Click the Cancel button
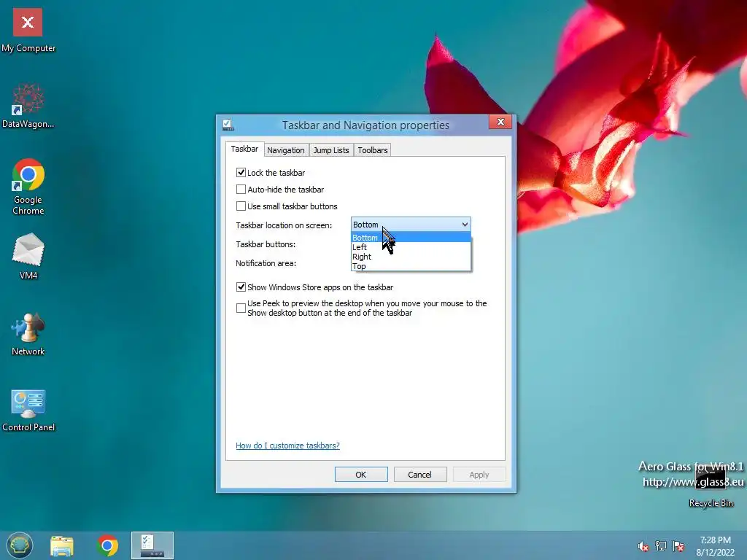 419,474
